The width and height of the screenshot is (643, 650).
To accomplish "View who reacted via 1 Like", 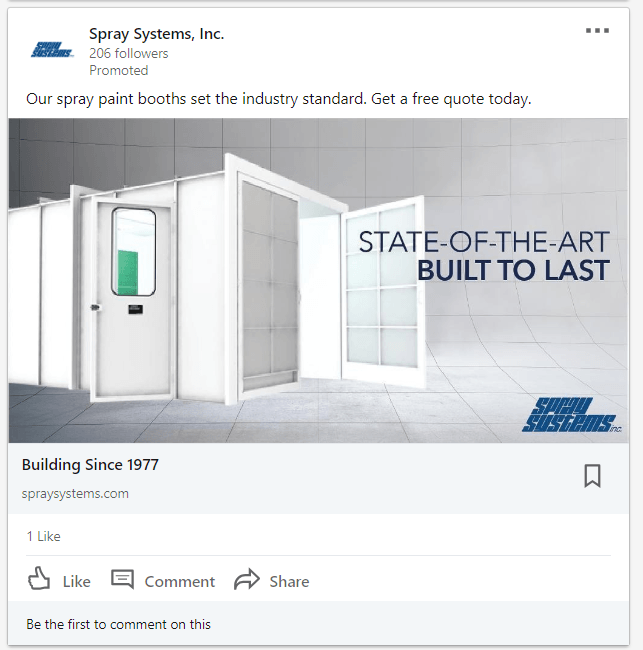I will coord(44,536).
